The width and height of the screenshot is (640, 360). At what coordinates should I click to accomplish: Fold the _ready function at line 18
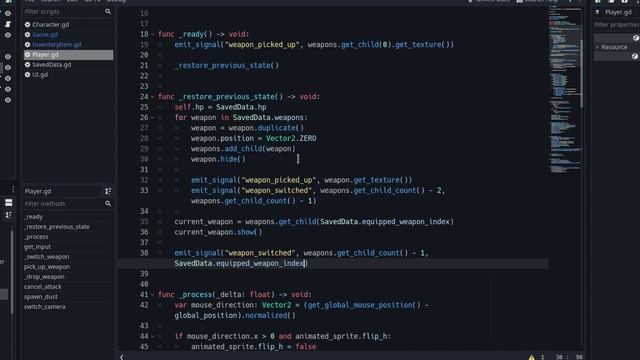coord(153,35)
